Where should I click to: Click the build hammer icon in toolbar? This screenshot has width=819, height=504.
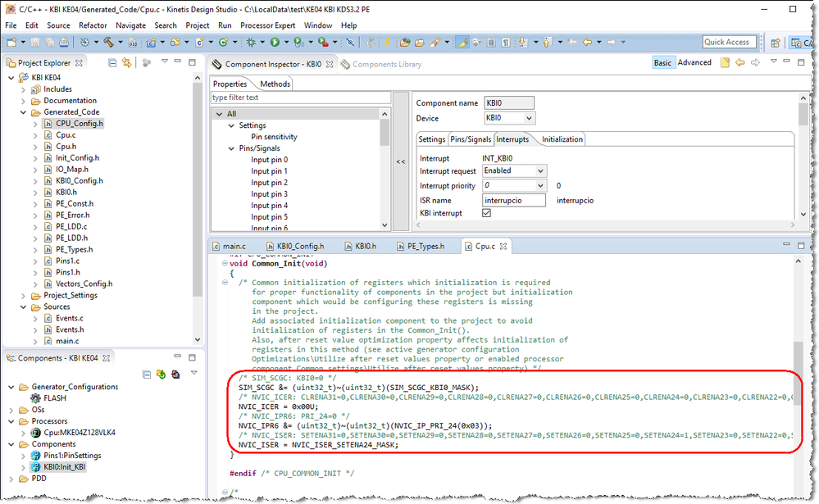click(x=107, y=42)
